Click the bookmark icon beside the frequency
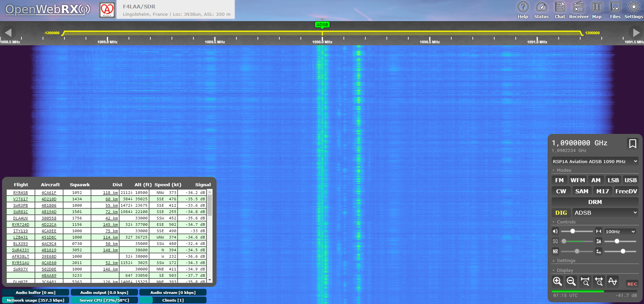The height and width of the screenshot is (304, 644). point(632,144)
